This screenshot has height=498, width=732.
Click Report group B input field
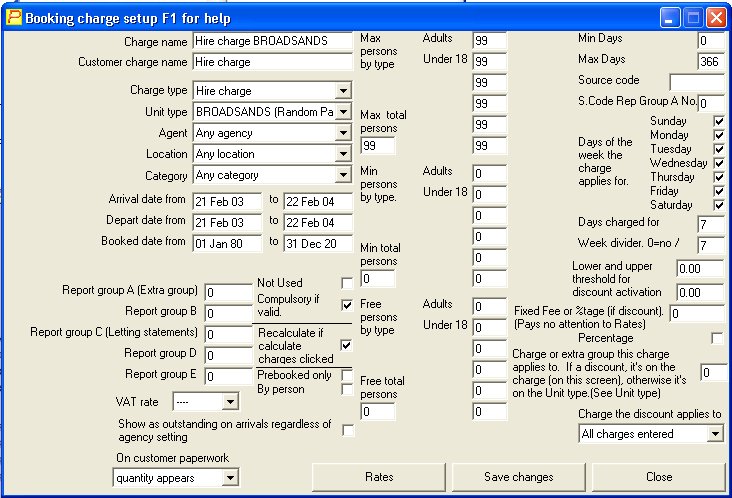[x=228, y=313]
